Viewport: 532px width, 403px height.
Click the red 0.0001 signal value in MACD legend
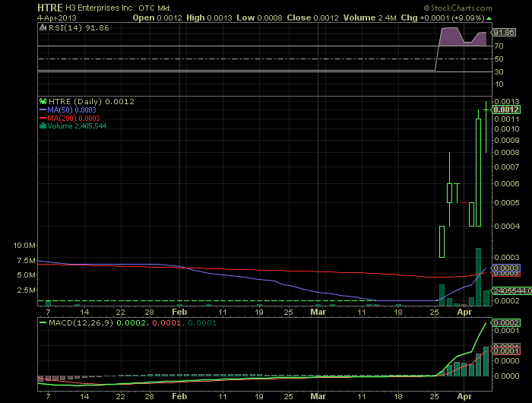pos(166,322)
